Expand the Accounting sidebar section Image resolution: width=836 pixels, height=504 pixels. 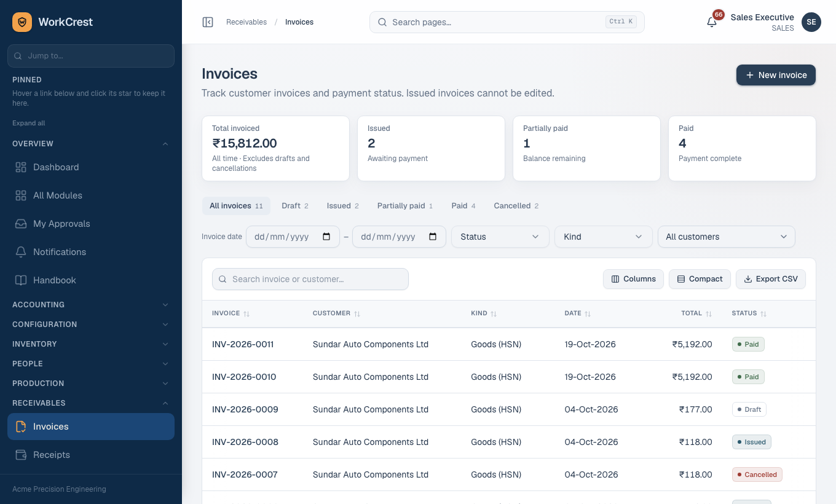[x=91, y=305]
